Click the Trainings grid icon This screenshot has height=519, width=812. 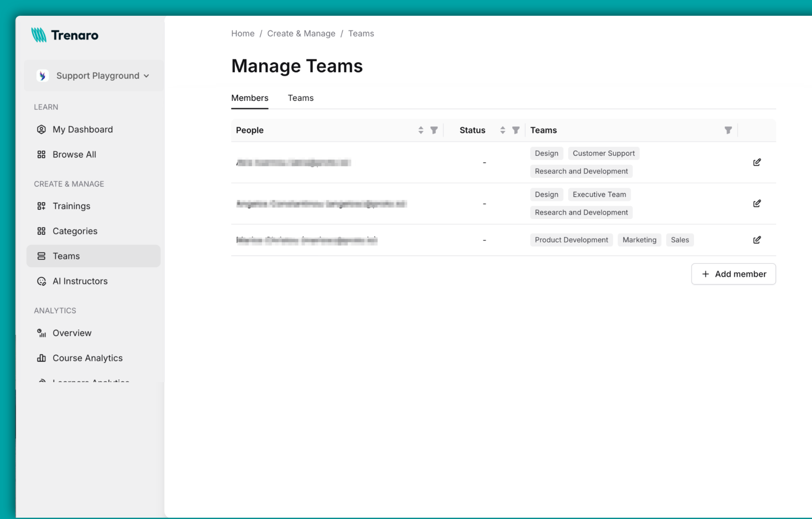click(x=41, y=206)
